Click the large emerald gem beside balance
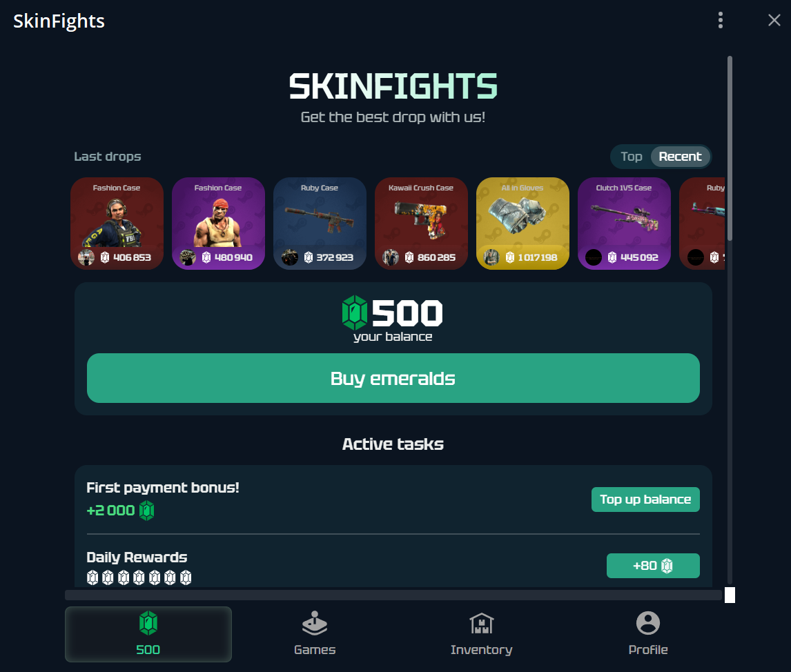Screen dimensions: 791x672 [355, 313]
